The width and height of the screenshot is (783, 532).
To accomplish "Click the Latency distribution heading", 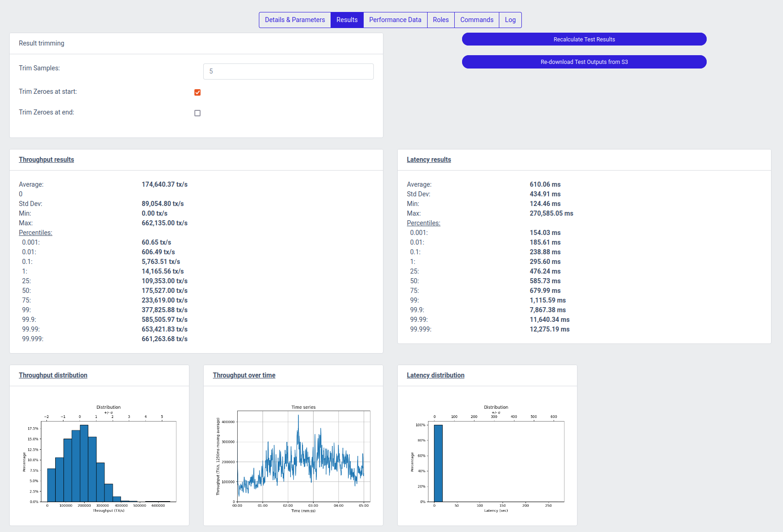I will click(x=435, y=375).
